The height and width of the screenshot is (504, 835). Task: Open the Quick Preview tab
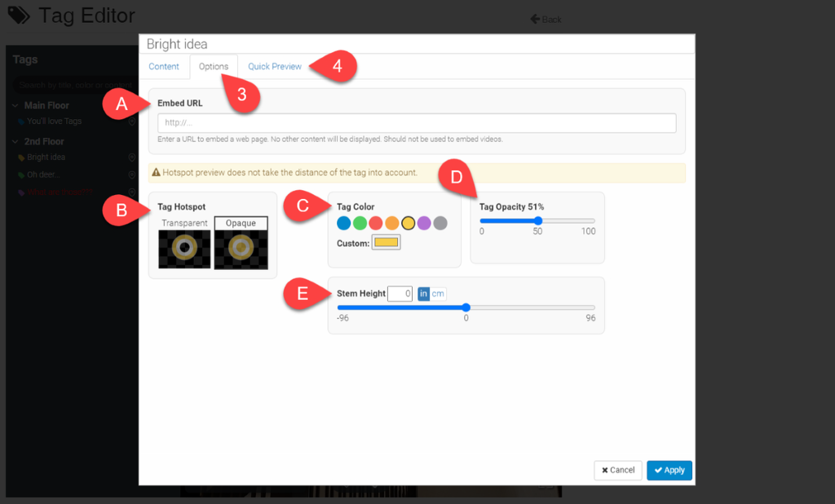[x=275, y=67]
